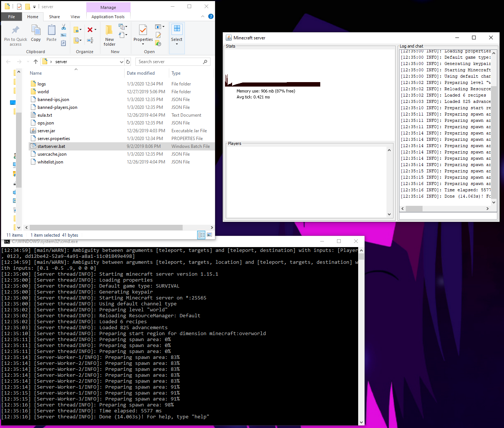Click the Copy icon in Clipboard group

(36, 30)
